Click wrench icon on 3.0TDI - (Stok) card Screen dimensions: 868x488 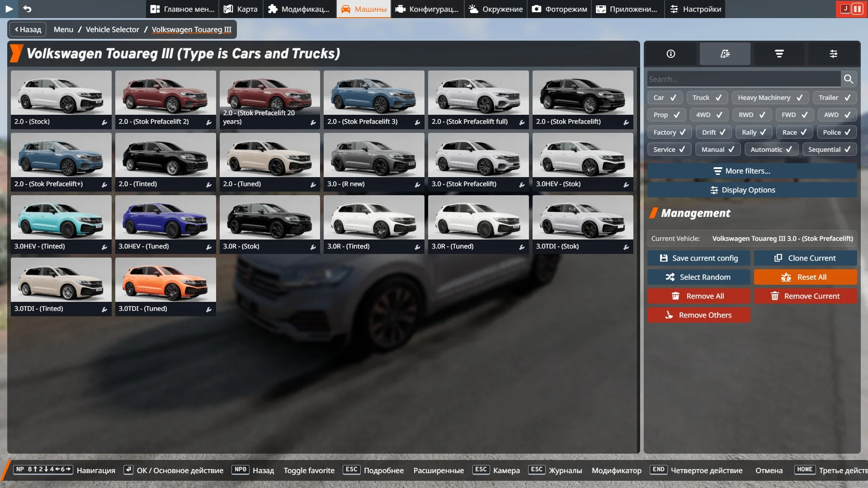[x=626, y=247]
